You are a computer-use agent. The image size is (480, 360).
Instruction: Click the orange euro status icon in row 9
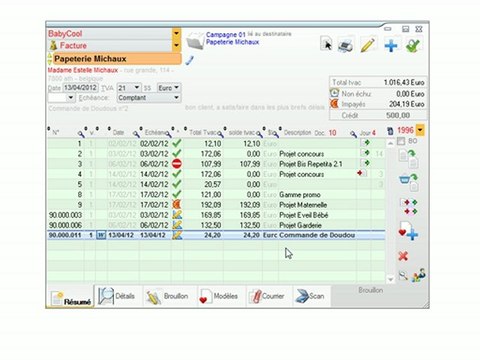tap(177, 204)
